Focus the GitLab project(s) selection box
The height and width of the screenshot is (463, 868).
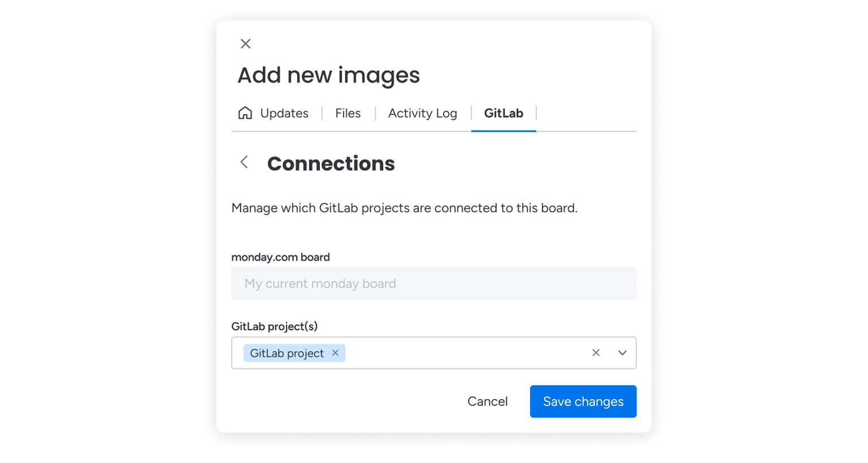click(463, 353)
